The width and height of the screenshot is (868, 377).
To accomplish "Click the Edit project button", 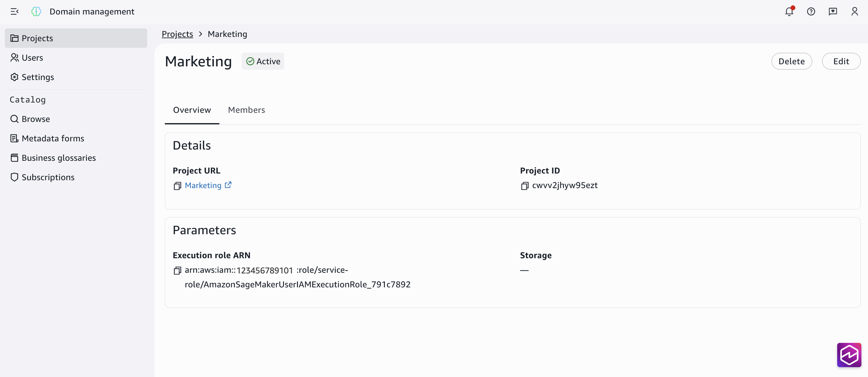I will (841, 61).
